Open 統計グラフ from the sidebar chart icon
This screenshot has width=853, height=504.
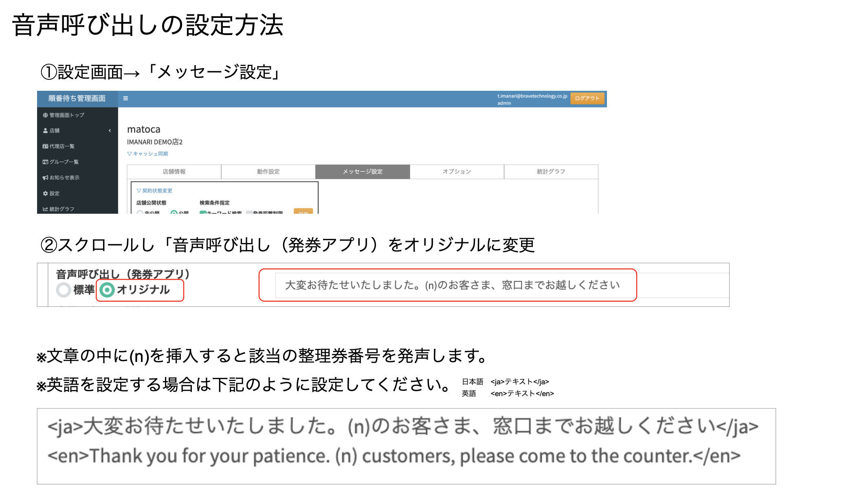(x=46, y=209)
